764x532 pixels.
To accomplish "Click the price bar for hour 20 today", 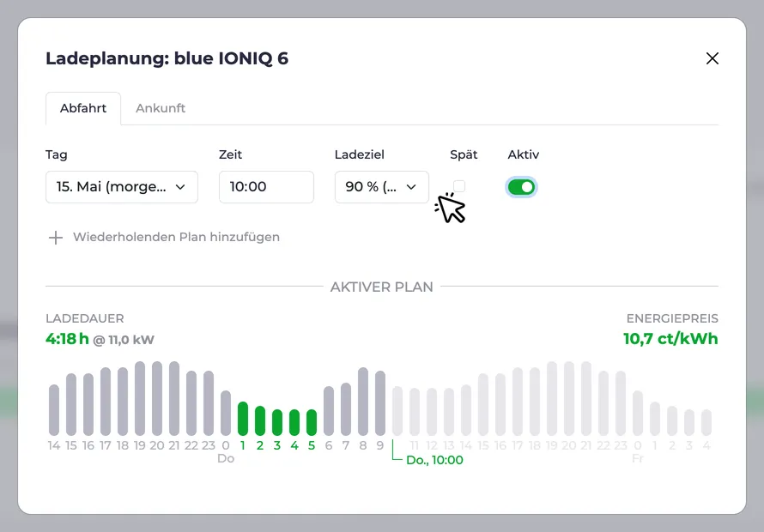I will point(157,398).
